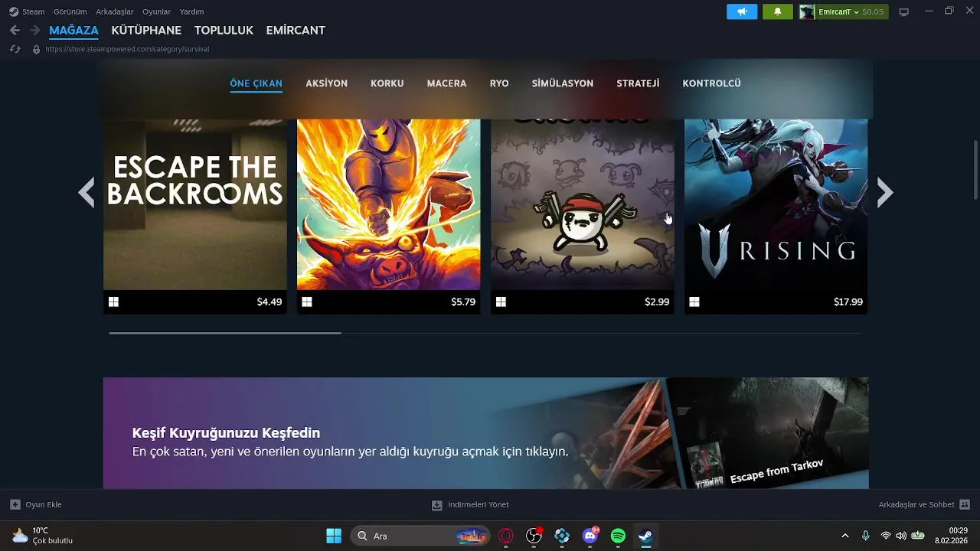This screenshot has height=551, width=980.
Task: Select the AKSİYON category tab
Action: coord(327,83)
